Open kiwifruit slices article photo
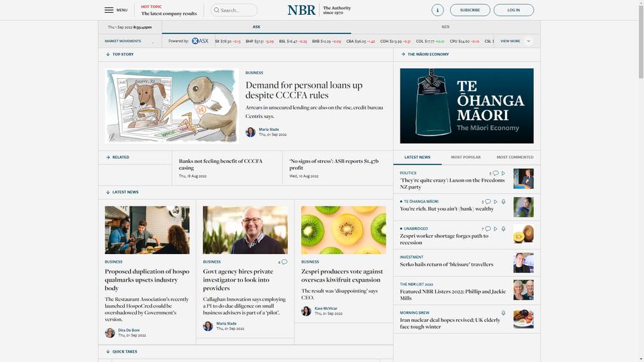Viewport: 644px width, 362px height. [343, 230]
